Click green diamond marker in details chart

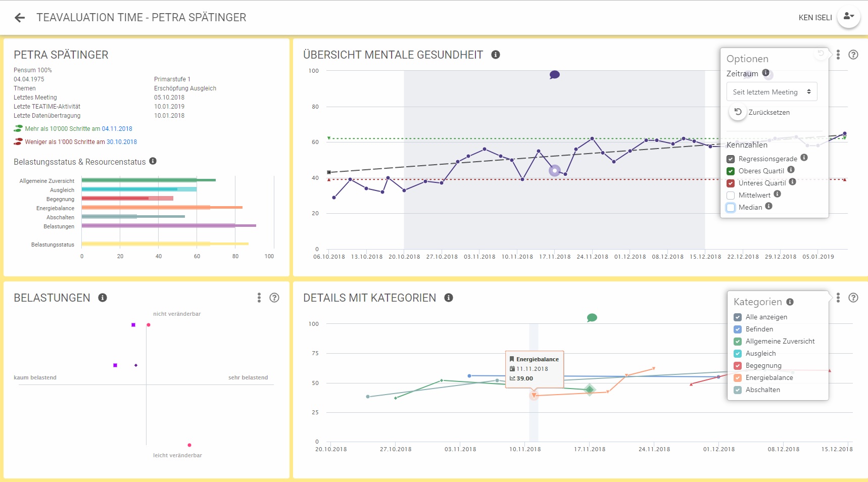(590, 390)
